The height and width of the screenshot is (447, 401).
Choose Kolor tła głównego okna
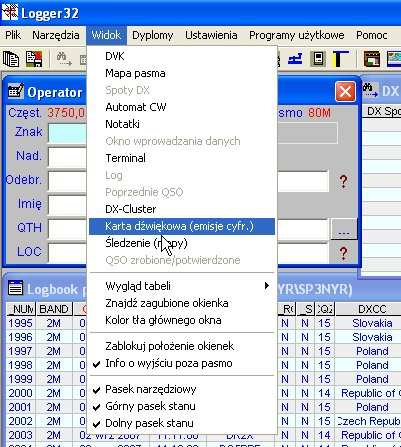[182, 320]
